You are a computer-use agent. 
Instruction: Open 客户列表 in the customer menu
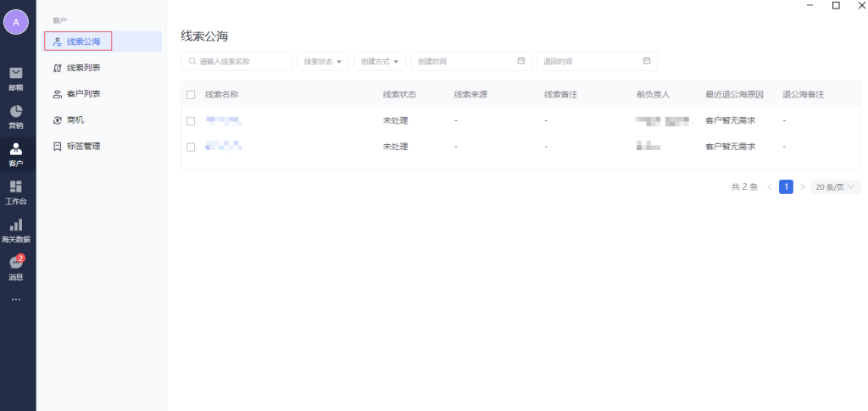click(83, 94)
